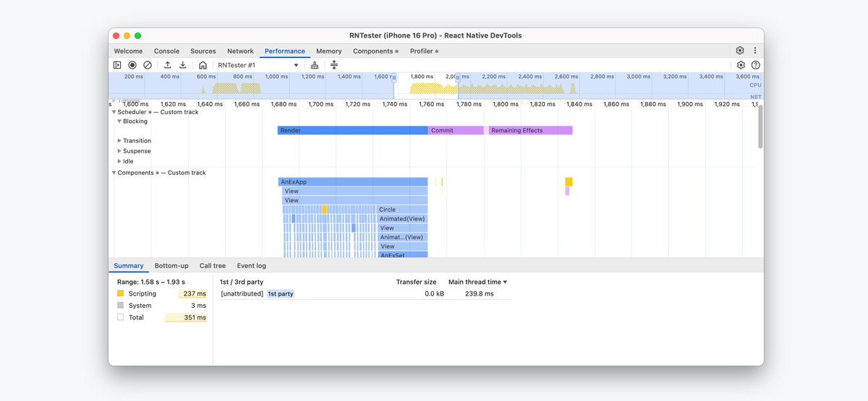Collapse the Components custom track

click(114, 173)
